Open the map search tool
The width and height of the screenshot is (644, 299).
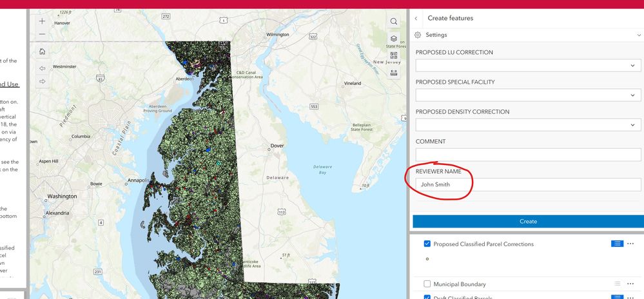393,21
